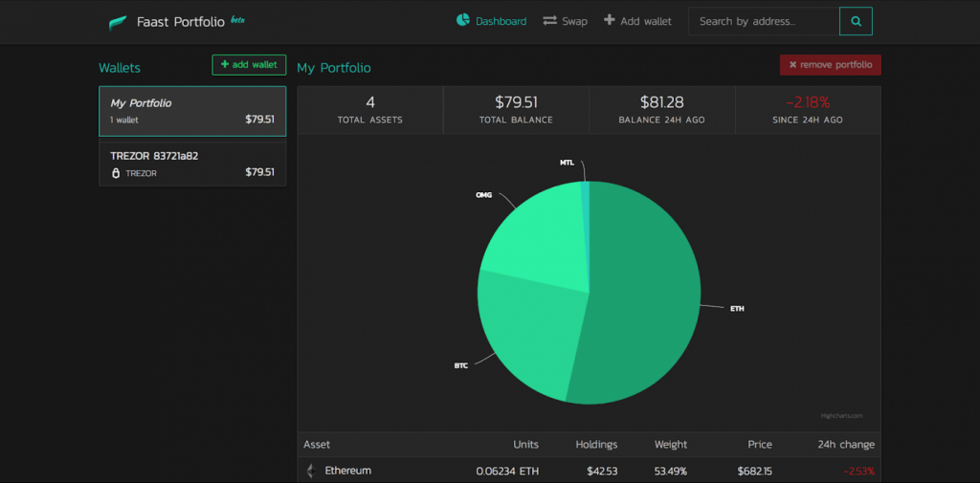Click the -2.53% change value

(858, 472)
